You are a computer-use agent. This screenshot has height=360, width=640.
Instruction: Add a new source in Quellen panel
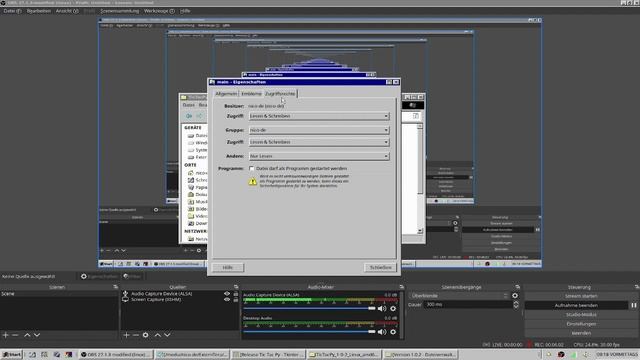click(126, 335)
